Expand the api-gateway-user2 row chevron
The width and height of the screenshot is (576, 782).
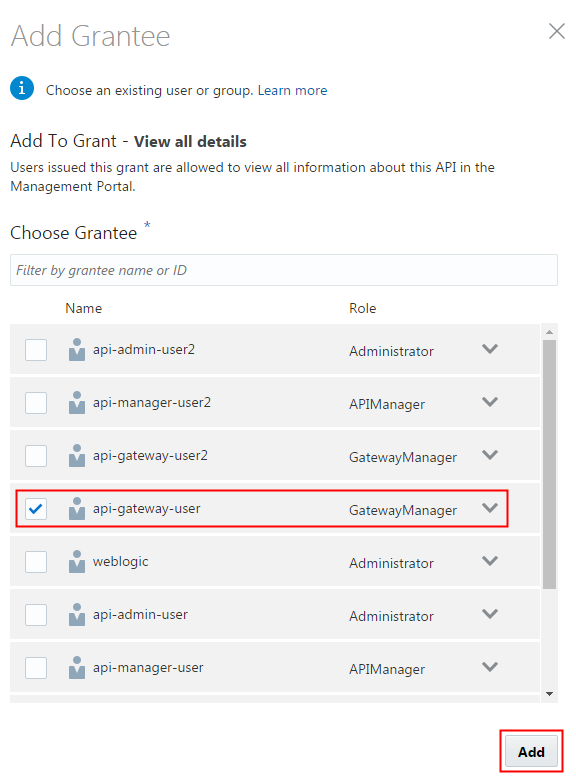(x=490, y=455)
